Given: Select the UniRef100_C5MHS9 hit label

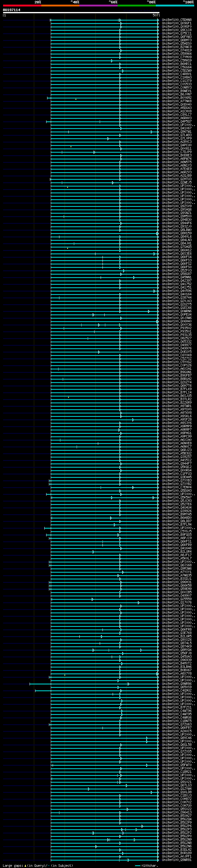Looking at the screenshot, I should [176, 61].
